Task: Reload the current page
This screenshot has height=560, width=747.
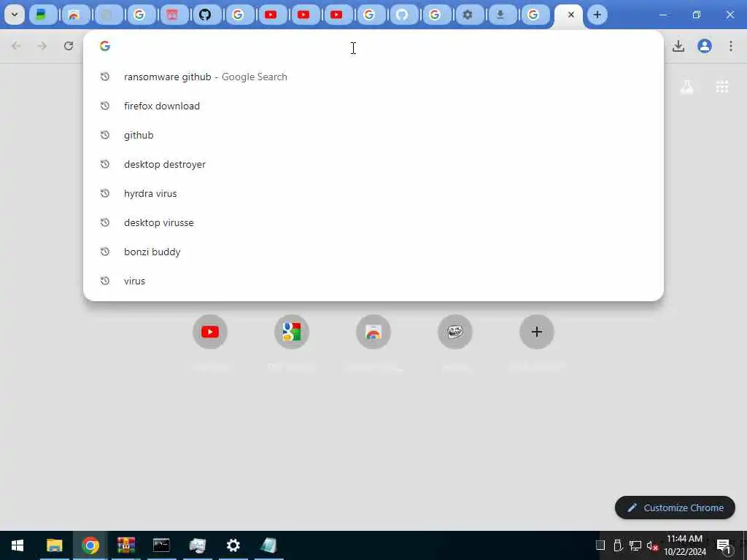Action: 69,46
